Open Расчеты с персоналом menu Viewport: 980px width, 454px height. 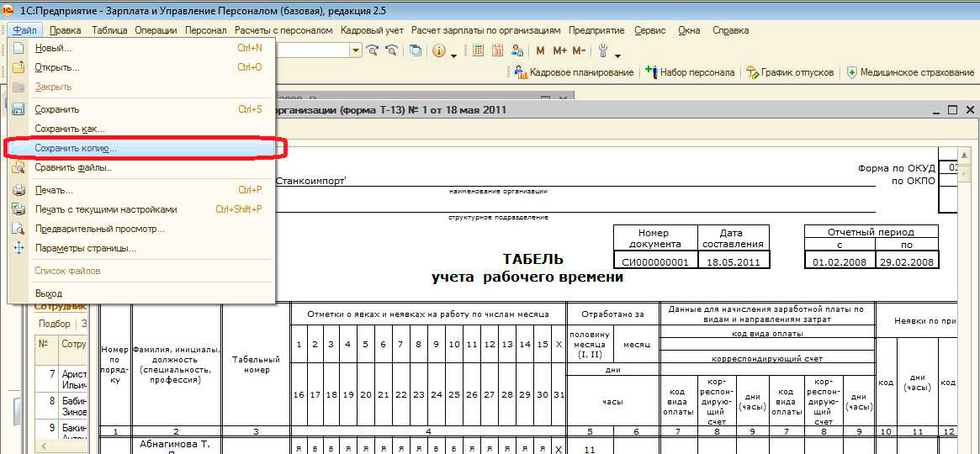[283, 30]
